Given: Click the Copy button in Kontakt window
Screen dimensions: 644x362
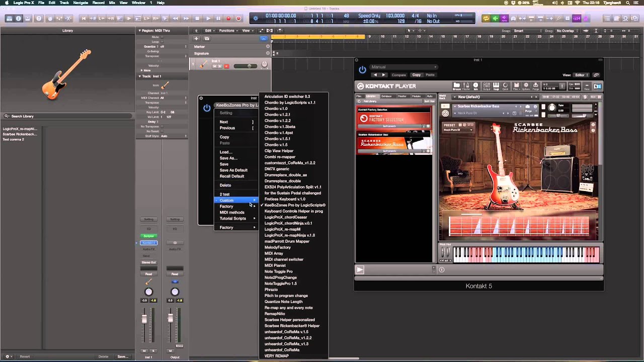Looking at the screenshot, I should click(417, 75).
